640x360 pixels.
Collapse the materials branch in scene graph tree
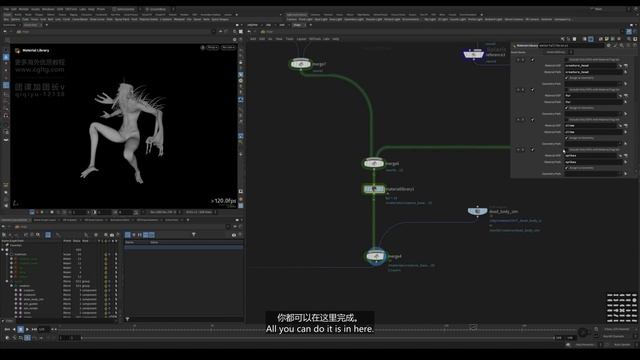pos(7,254)
